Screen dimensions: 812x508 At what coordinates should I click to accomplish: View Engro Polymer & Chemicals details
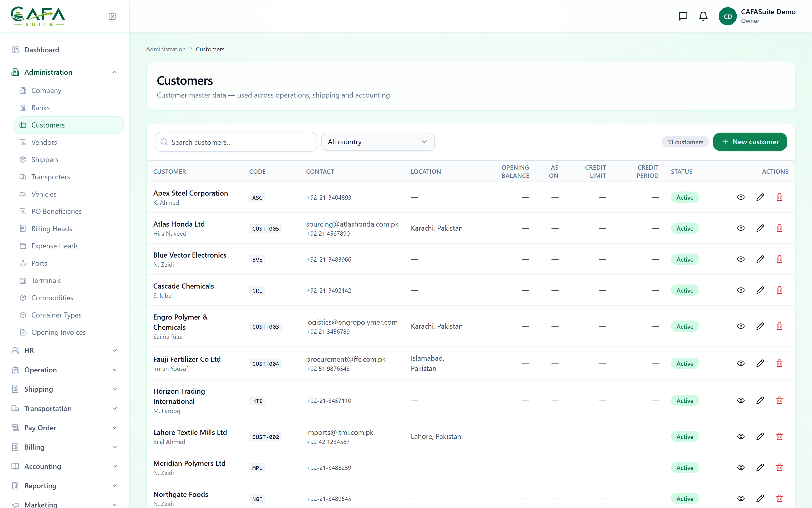741,326
